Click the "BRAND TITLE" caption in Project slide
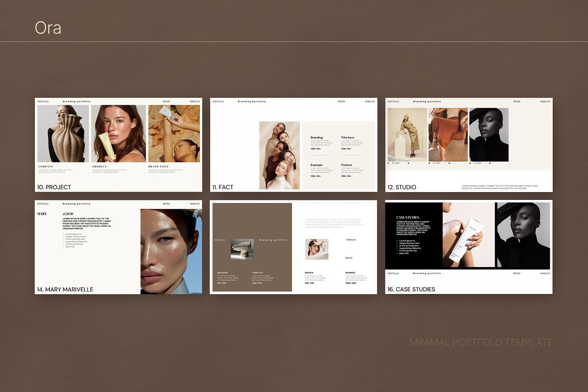This screenshot has width=588, height=392. click(158, 167)
